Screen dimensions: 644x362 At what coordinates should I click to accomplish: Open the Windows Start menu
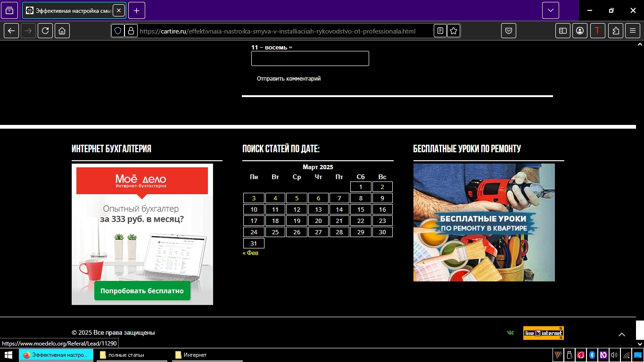click(8, 355)
